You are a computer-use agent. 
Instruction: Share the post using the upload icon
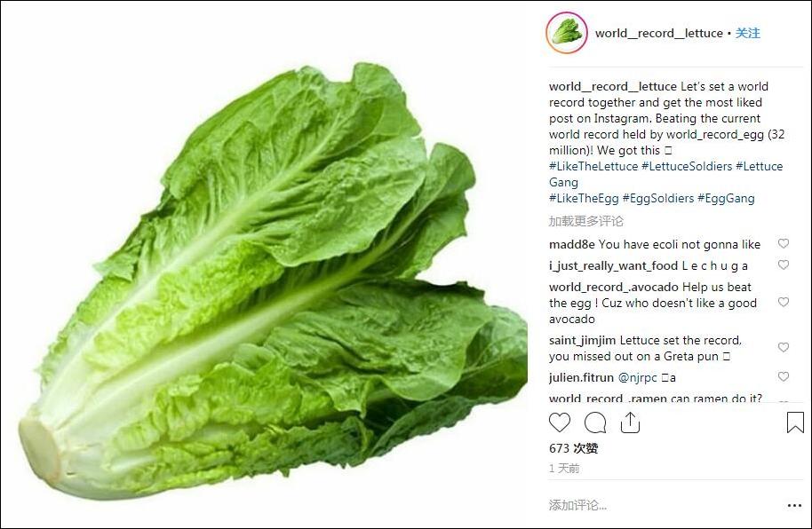point(630,422)
